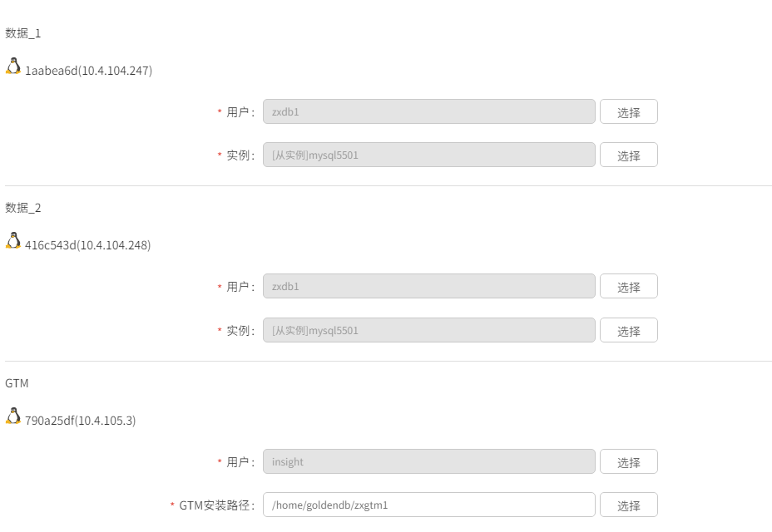The height and width of the screenshot is (532, 772).
Task: Click the zxdb1 user field under 数据_1
Action: tap(428, 111)
